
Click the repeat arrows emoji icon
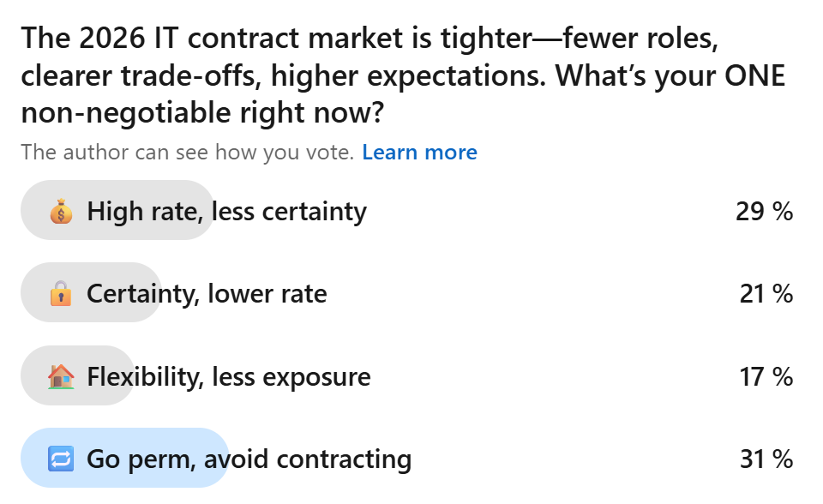[x=61, y=459]
